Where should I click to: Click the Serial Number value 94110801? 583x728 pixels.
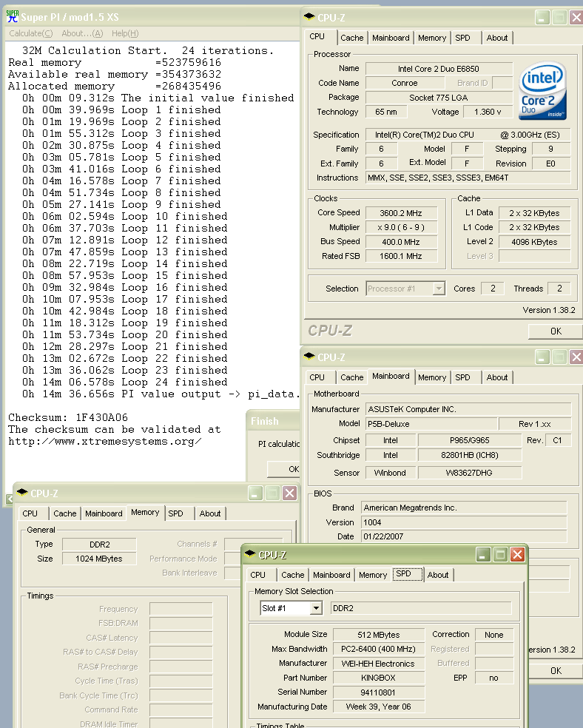point(378,692)
